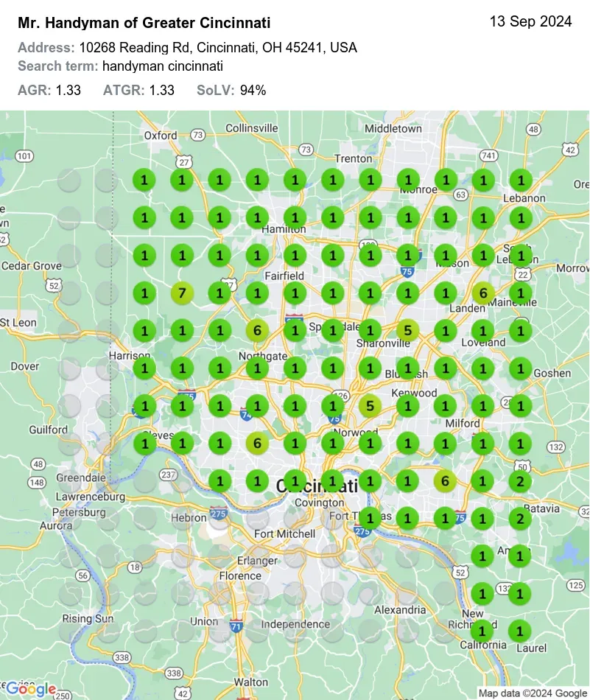Click the 6 pin west of Northgate
Image resolution: width=590 pixels, height=700 pixels.
[257, 330]
